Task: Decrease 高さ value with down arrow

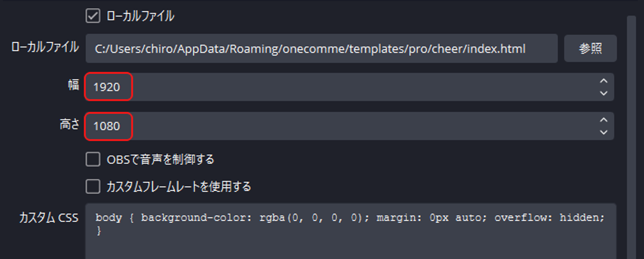Action: [x=603, y=132]
